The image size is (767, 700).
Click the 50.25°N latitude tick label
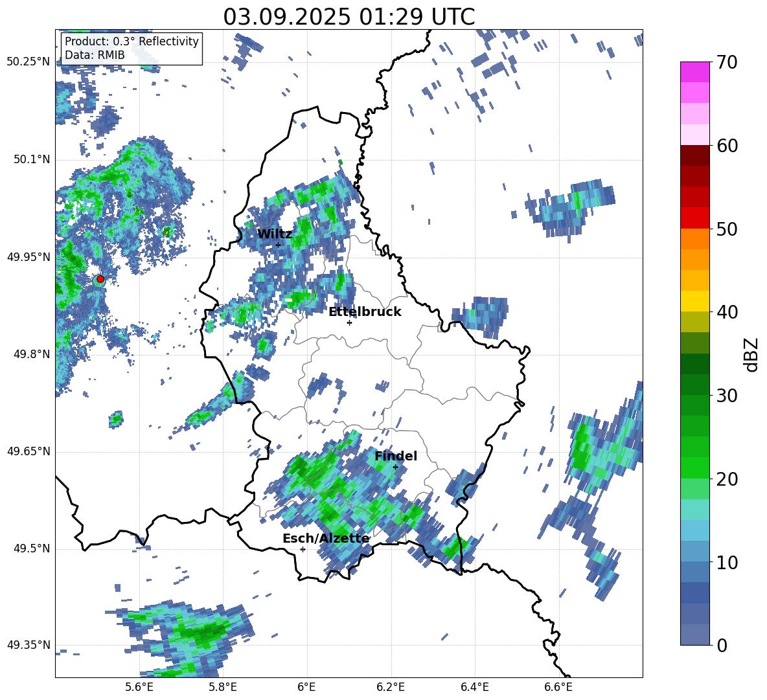[29, 62]
